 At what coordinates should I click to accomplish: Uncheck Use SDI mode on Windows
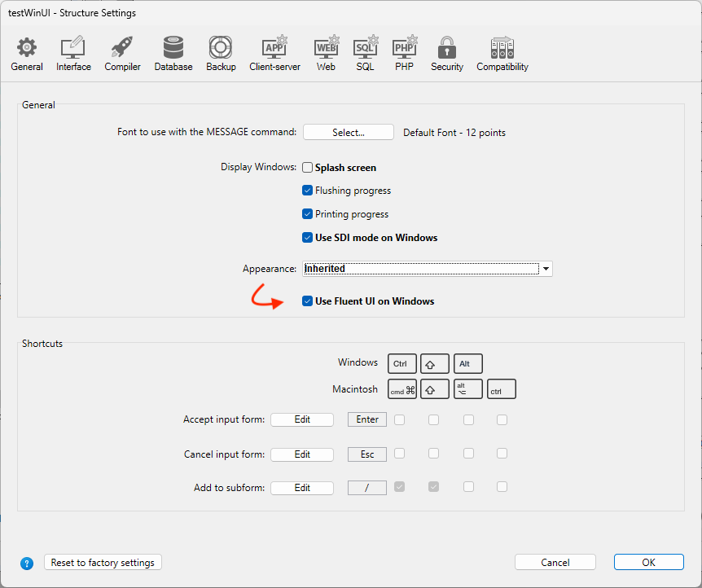[308, 238]
